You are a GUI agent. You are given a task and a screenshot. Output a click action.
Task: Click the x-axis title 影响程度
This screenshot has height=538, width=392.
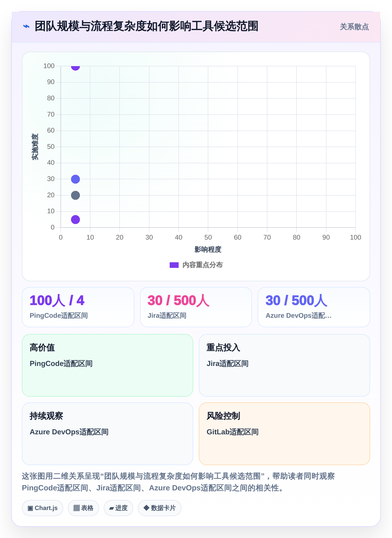[x=208, y=249]
